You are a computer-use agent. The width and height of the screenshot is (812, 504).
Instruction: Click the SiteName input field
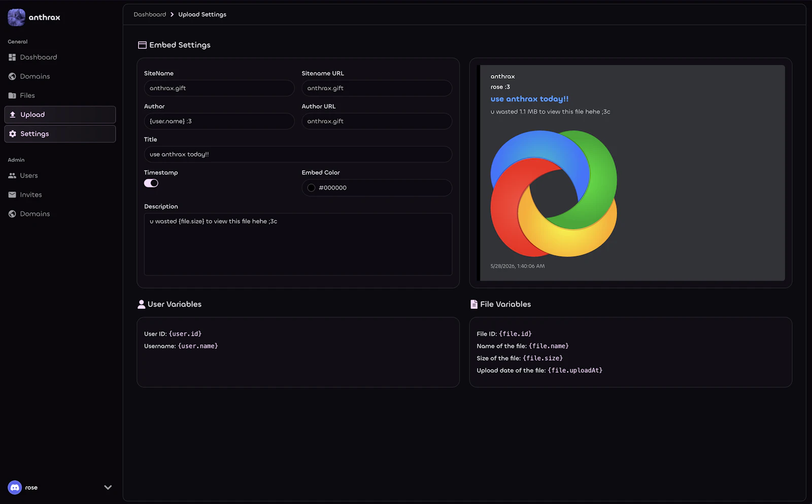tap(219, 88)
